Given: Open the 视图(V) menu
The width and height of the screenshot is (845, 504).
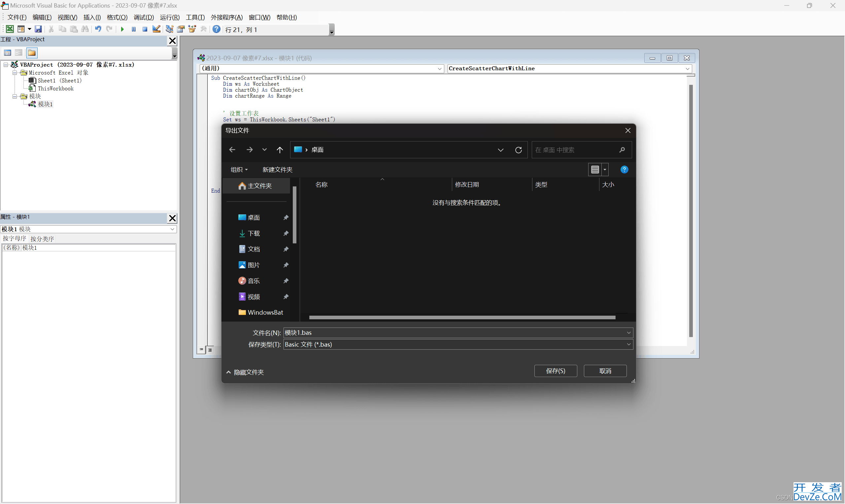Looking at the screenshot, I should tap(67, 17).
